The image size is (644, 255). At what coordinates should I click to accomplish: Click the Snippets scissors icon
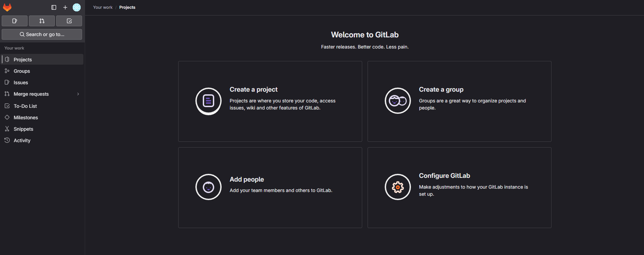coord(7,129)
